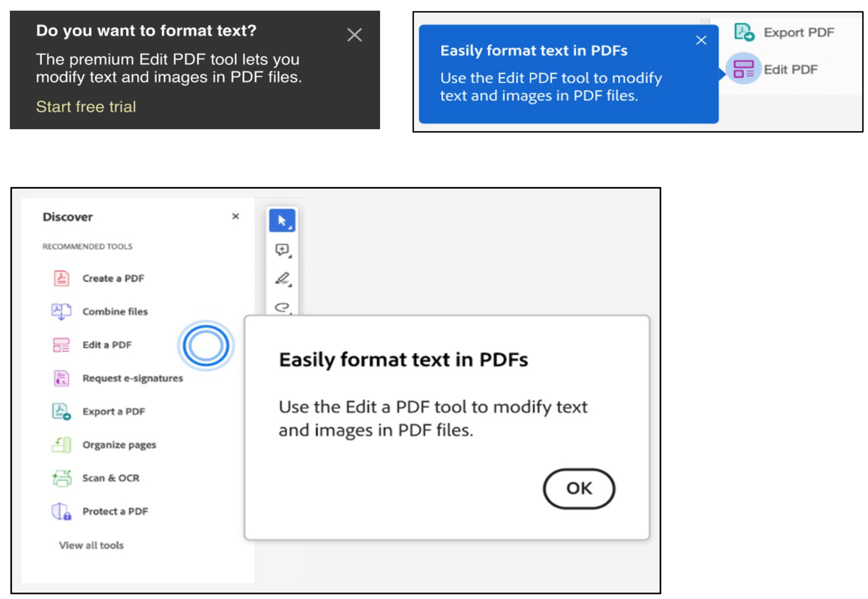Screen dimensions: 868x599
Task: Pick the highlighter pen tool
Action: pos(282,279)
